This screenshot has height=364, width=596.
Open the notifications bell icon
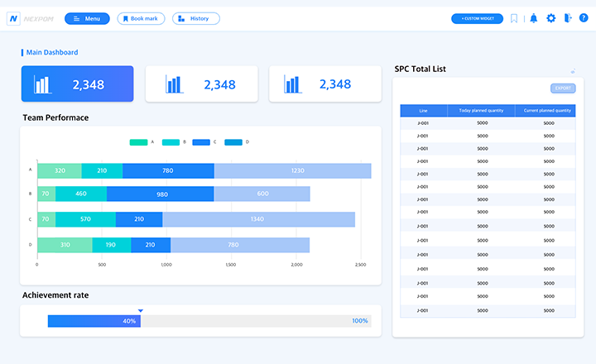(533, 18)
